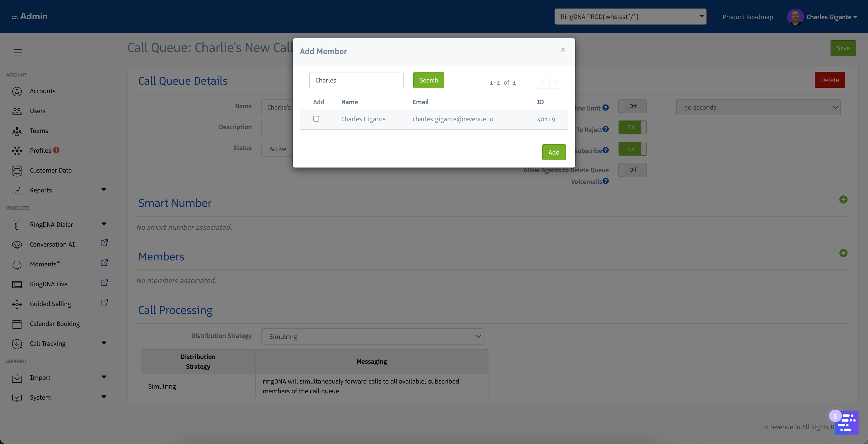Viewport: 868px width, 444px height.
Task: Open Users in the sidebar
Action: coord(37,111)
